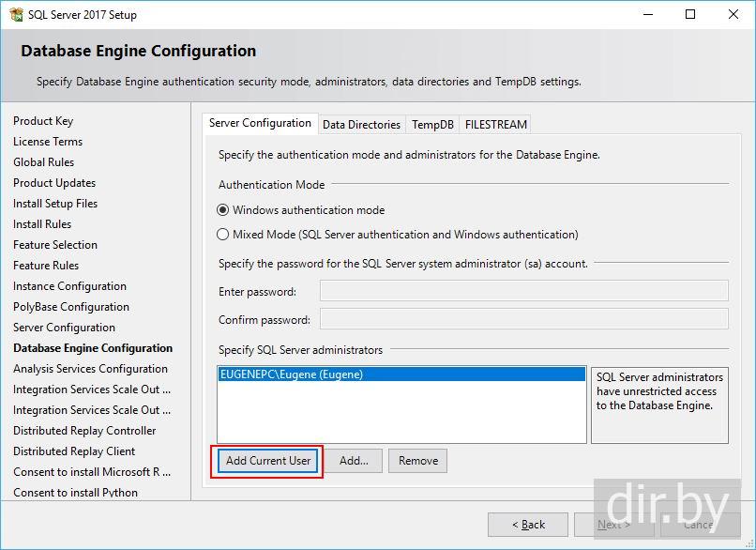Maximize the SQL Server Setup window
The height and width of the screenshot is (550, 756).
[x=690, y=14]
